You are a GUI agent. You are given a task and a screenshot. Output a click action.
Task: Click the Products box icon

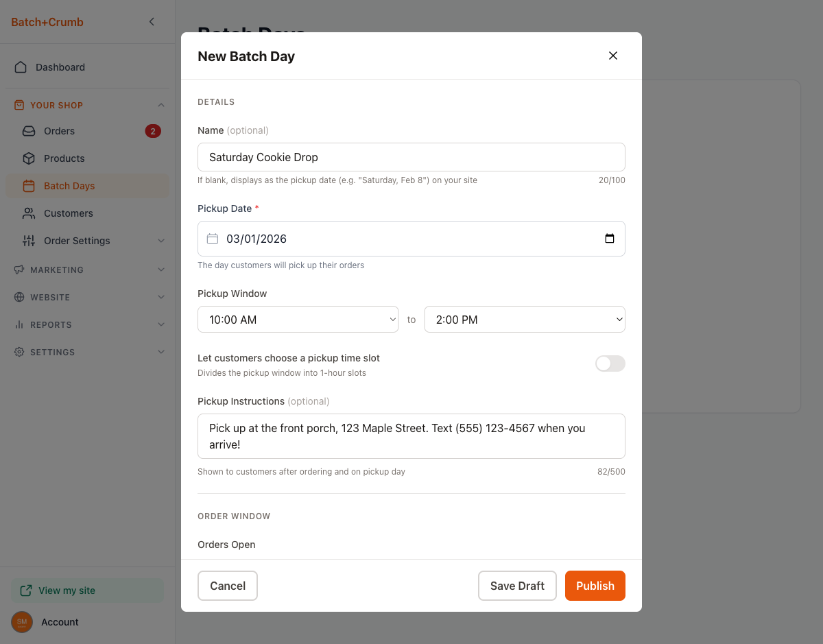point(29,158)
